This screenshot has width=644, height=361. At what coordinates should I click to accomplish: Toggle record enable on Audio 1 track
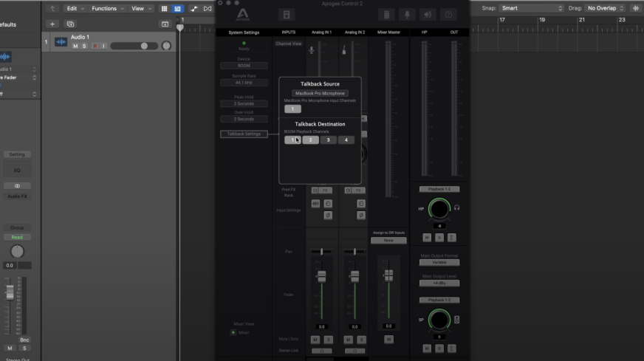pyautogui.click(x=94, y=46)
